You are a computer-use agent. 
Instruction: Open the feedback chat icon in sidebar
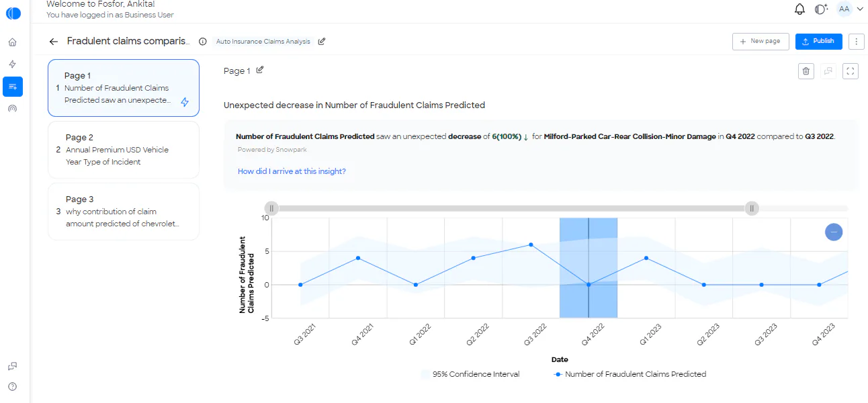pos(12,366)
